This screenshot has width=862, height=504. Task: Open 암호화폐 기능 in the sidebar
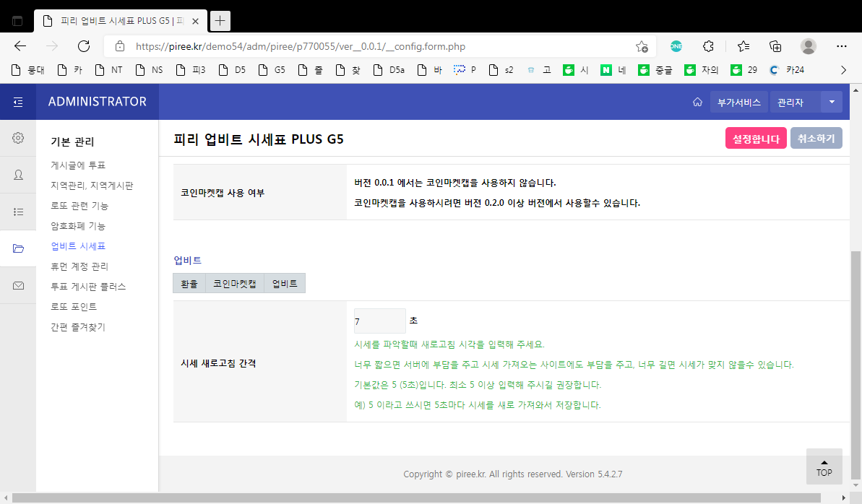[78, 226]
